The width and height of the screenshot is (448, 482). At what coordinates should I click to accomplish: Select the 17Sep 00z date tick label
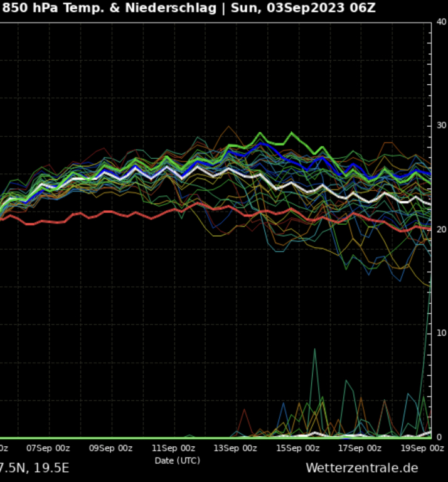click(360, 448)
